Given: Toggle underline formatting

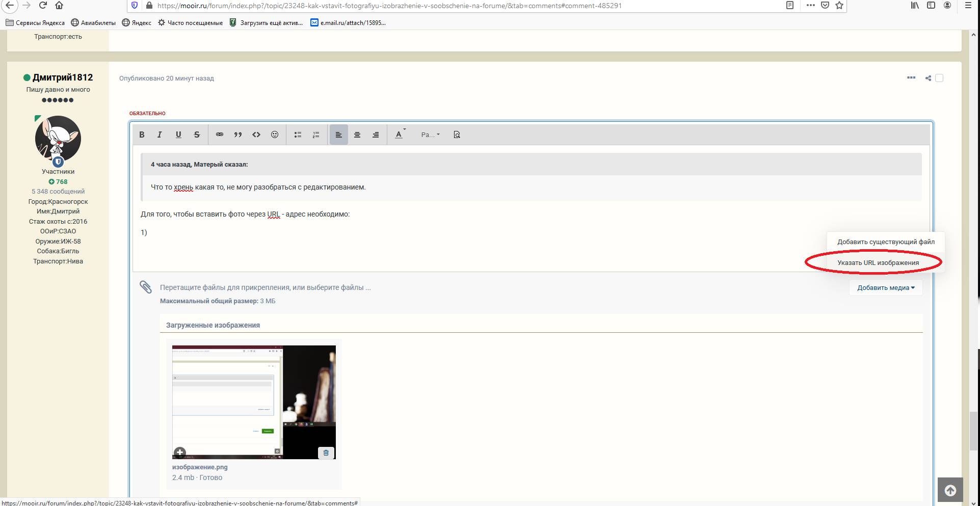Looking at the screenshot, I should (178, 135).
